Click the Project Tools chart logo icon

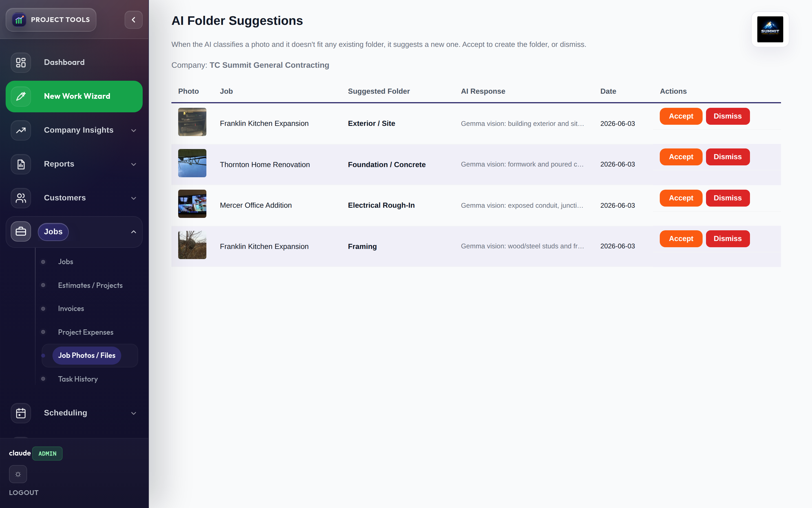pyautogui.click(x=19, y=20)
